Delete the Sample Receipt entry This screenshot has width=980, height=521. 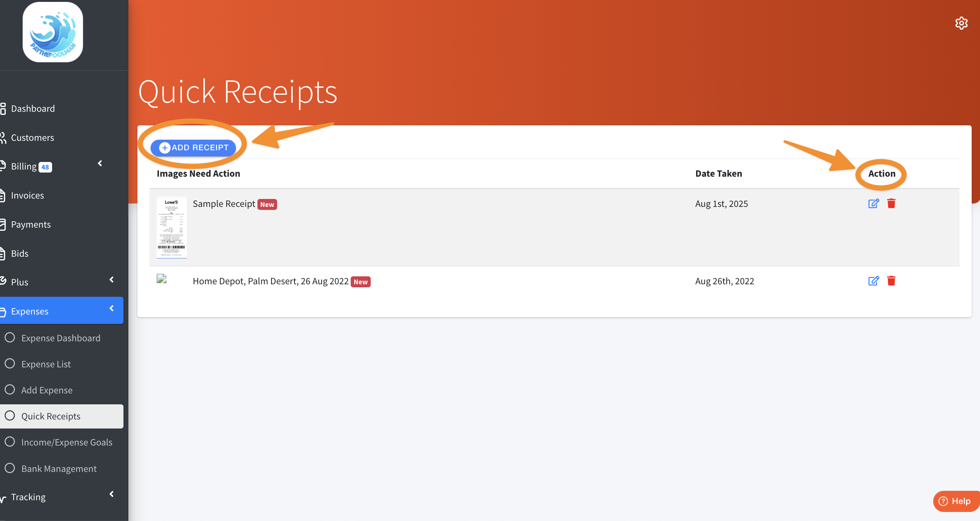(x=891, y=203)
